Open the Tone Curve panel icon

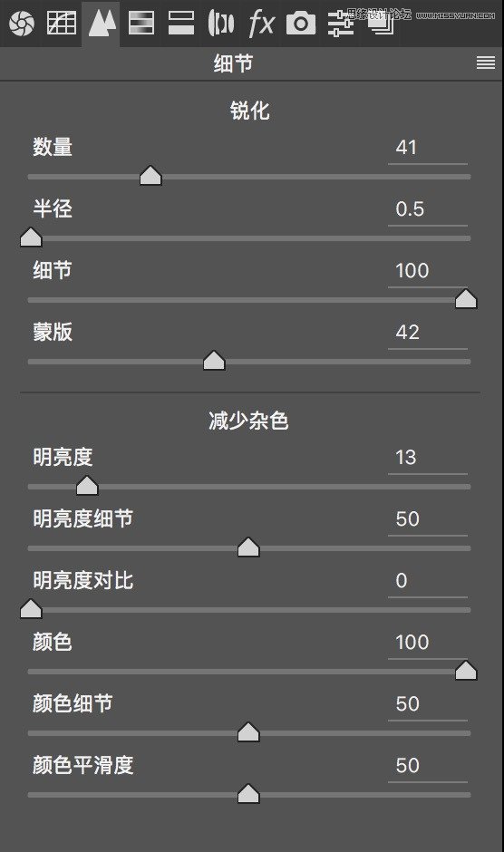62,23
